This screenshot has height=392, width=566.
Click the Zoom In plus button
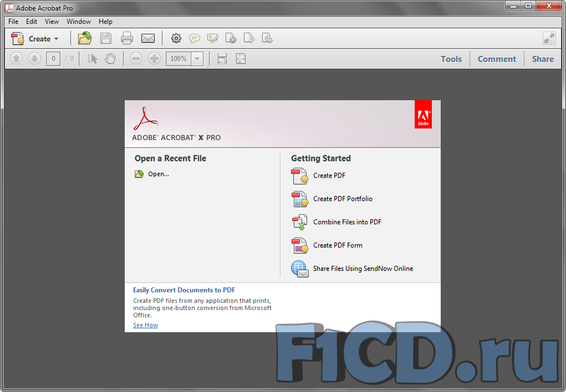tap(154, 59)
